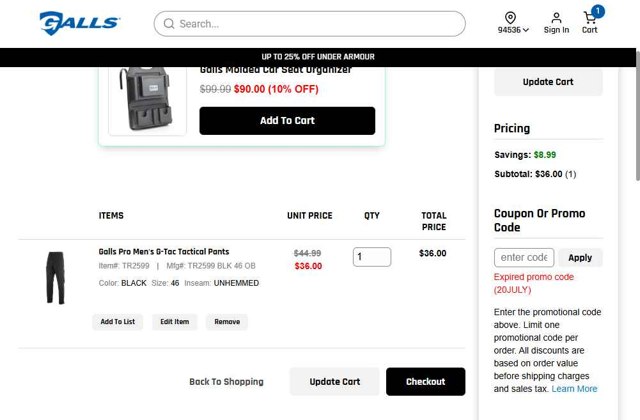Open car seat organizer thumbnail
The width and height of the screenshot is (640, 420).
[x=147, y=99]
